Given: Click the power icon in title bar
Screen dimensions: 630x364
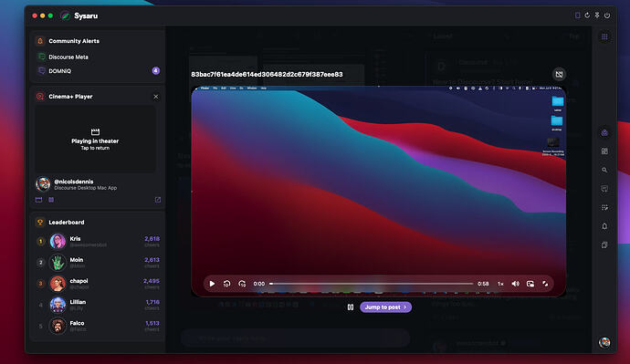Looking at the screenshot, I should [607, 16].
